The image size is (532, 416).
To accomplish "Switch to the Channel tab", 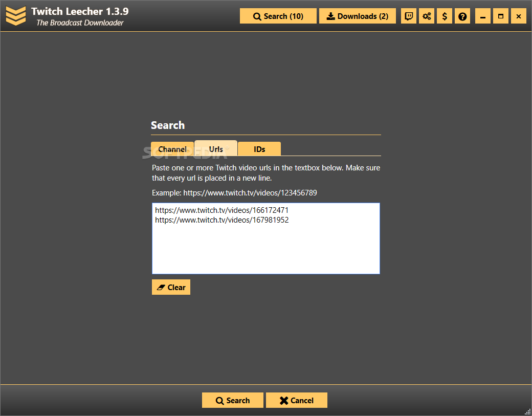I will pos(172,149).
